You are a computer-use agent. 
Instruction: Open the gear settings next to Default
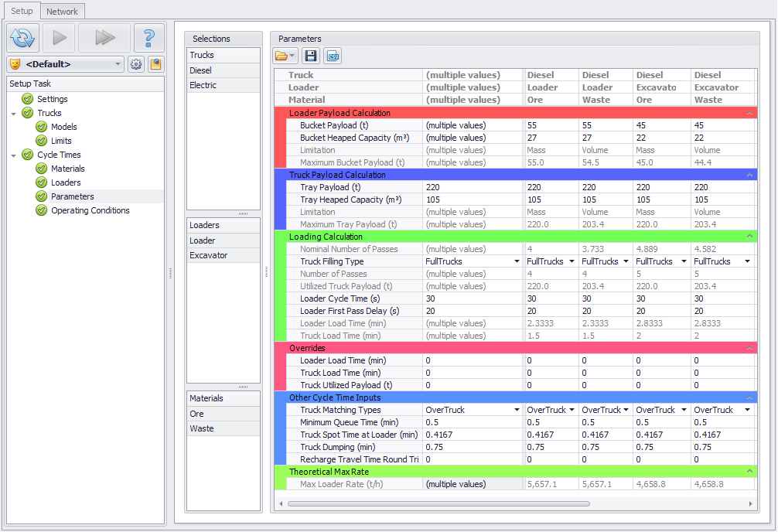(x=136, y=64)
